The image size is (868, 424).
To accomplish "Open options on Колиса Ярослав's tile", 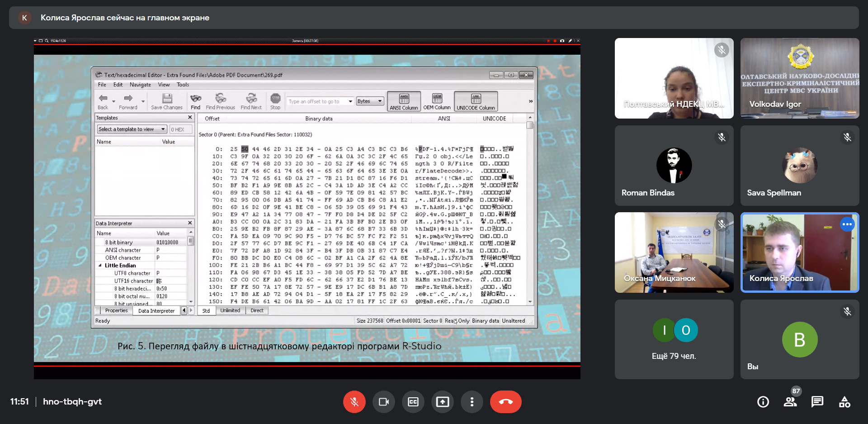I will coord(847,224).
